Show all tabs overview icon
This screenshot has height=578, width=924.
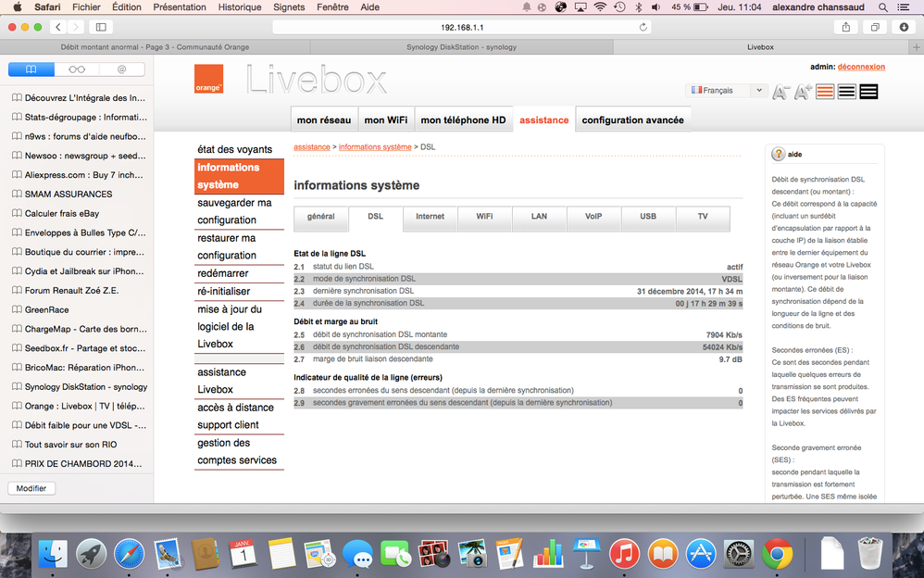tap(874, 28)
